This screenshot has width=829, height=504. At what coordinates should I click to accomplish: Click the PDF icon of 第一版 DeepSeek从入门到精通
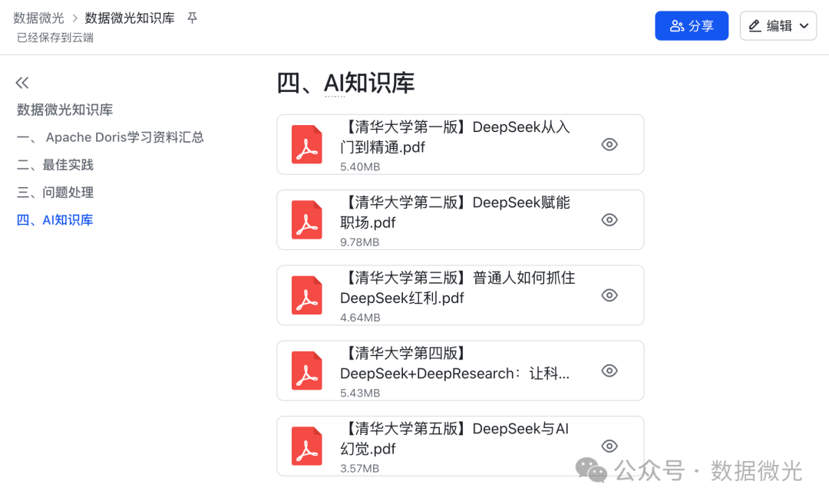click(306, 144)
